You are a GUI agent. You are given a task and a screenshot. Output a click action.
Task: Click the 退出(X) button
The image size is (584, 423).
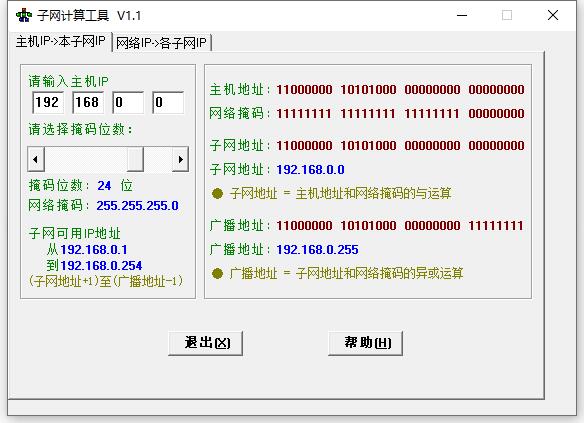tap(206, 343)
